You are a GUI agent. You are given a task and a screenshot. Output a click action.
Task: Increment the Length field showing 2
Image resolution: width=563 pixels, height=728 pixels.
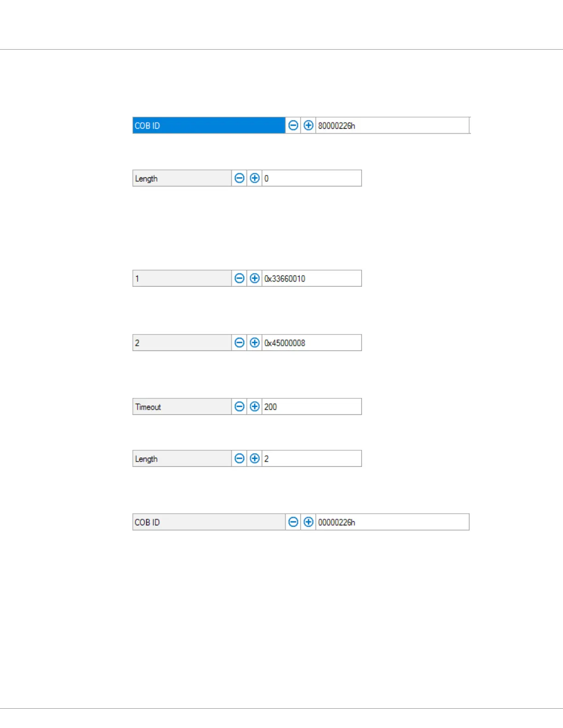point(254,459)
